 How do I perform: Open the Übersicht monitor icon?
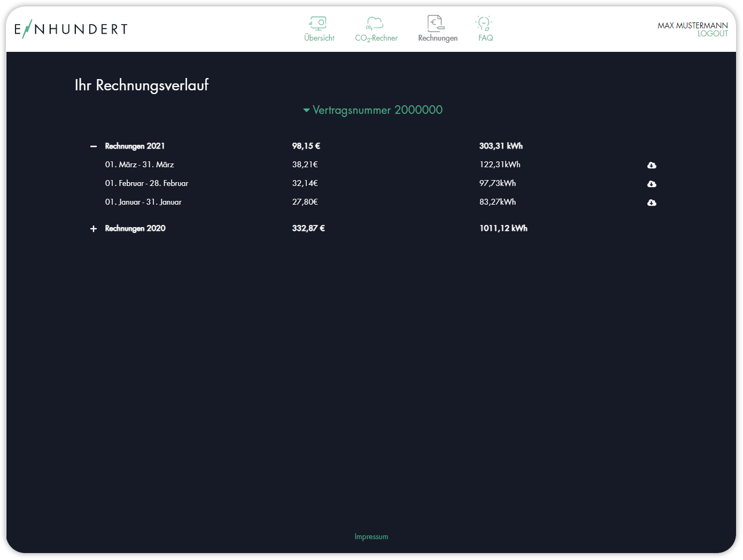pyautogui.click(x=318, y=23)
